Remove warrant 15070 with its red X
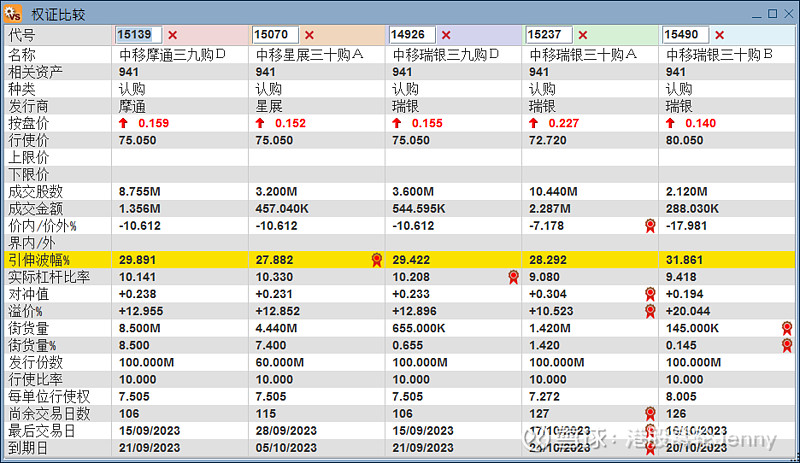The image size is (800, 463). tap(309, 35)
